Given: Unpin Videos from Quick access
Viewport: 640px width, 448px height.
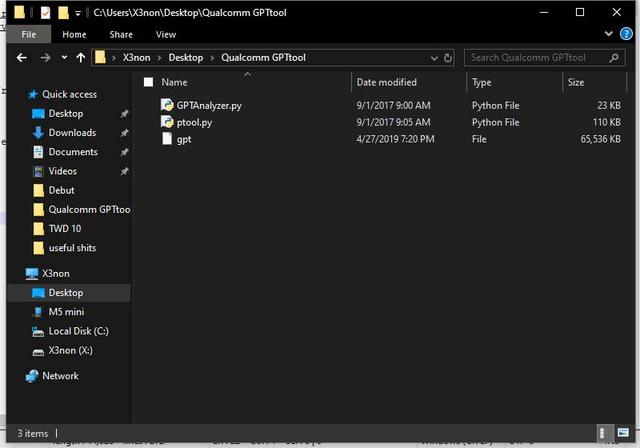Looking at the screenshot, I should click(124, 171).
